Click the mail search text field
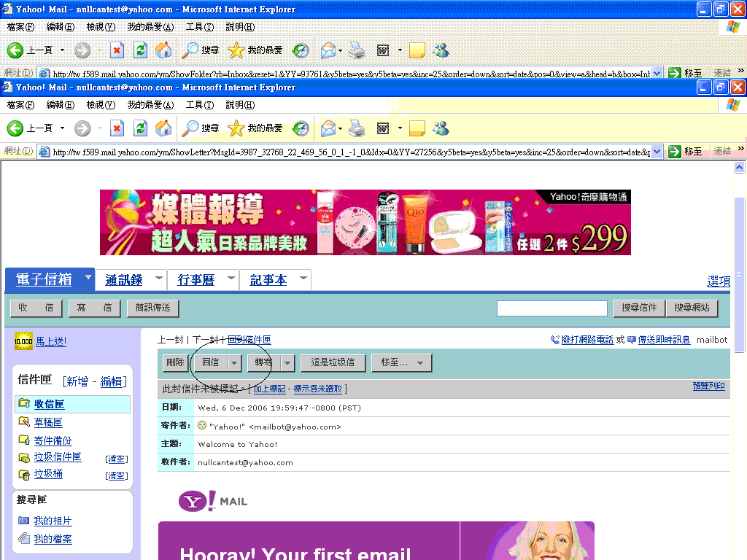This screenshot has height=560, width=747. click(x=551, y=308)
